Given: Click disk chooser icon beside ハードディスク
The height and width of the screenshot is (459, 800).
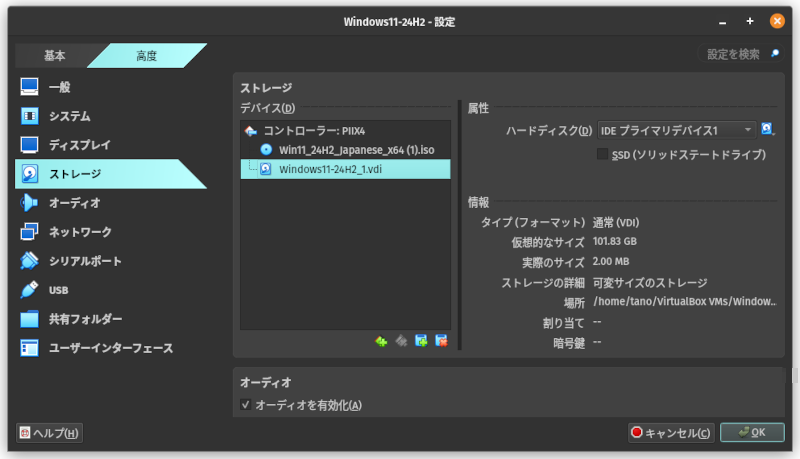Looking at the screenshot, I should [767, 130].
